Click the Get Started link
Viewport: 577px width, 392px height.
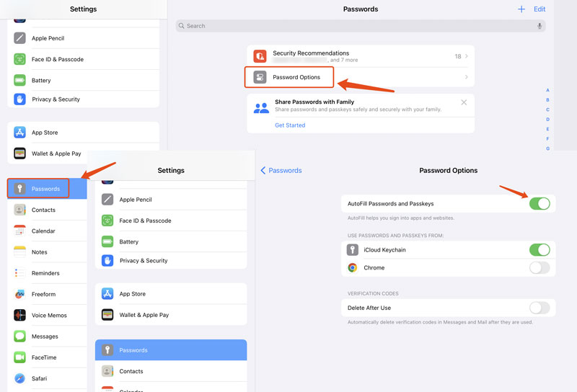coord(290,125)
